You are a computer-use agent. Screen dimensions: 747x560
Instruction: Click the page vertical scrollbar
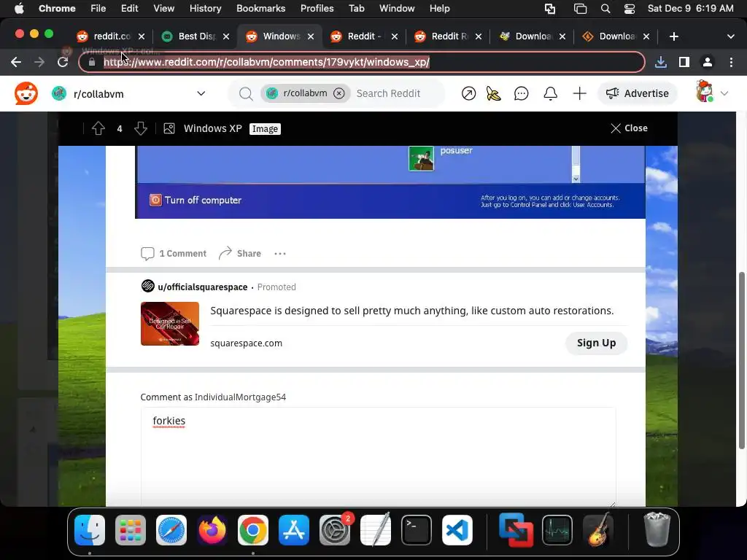click(x=741, y=360)
